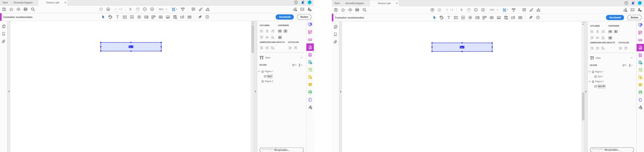Switch to Start tab in page 1/2 window

[x=5, y=3]
